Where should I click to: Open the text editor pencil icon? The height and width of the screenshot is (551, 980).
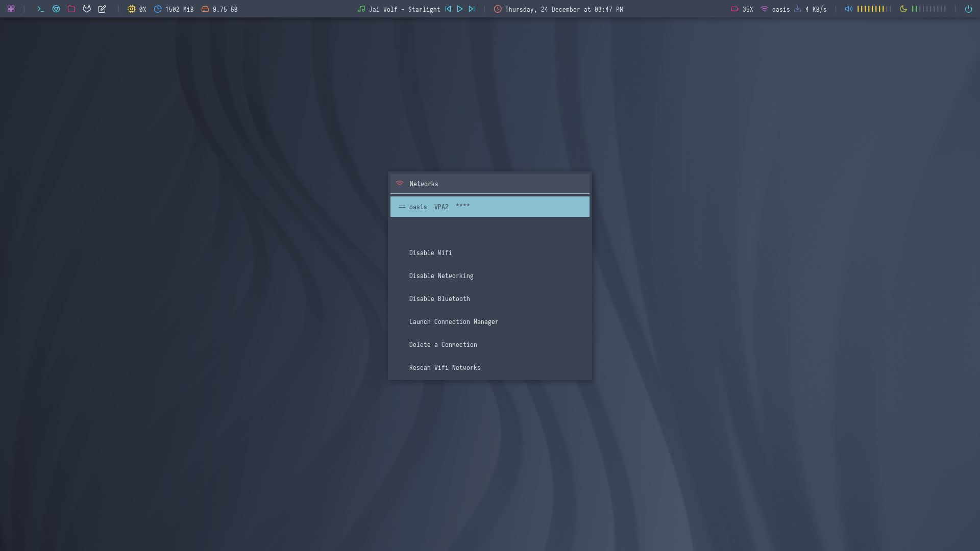point(102,9)
